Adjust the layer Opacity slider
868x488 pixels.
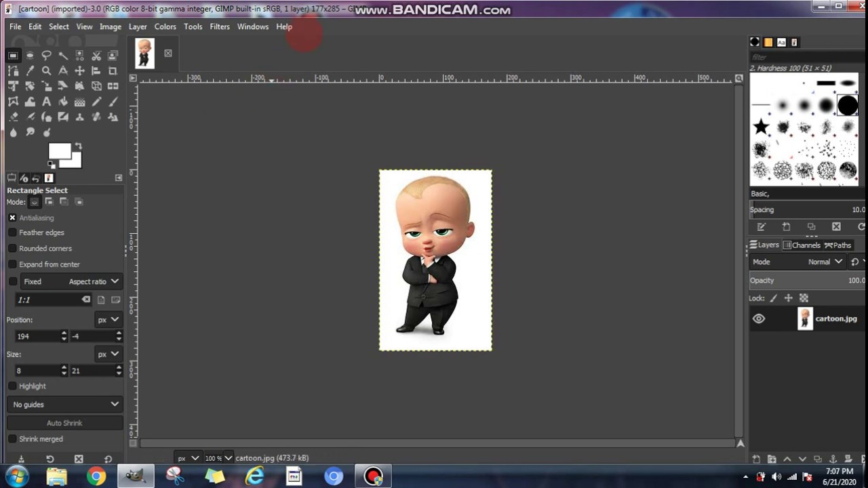tap(808, 280)
